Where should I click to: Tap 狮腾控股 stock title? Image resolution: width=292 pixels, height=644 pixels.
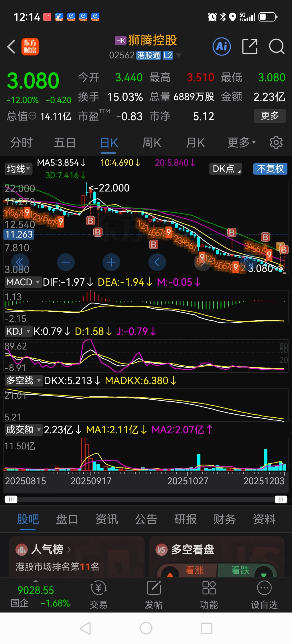[x=152, y=40]
